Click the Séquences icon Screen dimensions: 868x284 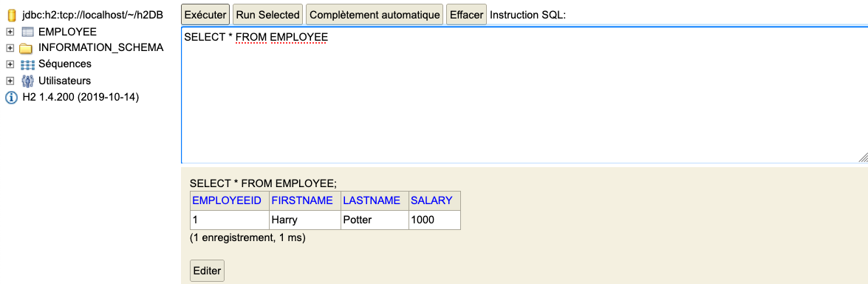27,64
